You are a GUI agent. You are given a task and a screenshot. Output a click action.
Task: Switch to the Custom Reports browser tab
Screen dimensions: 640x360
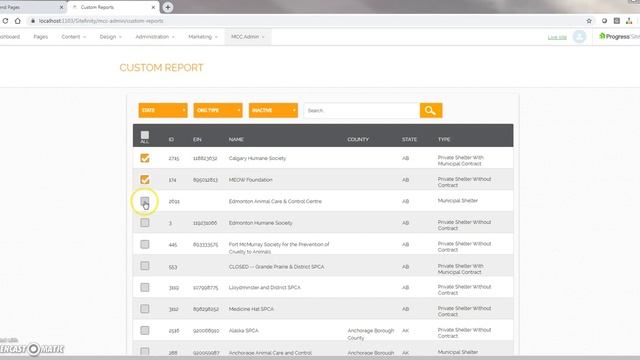coord(113,7)
